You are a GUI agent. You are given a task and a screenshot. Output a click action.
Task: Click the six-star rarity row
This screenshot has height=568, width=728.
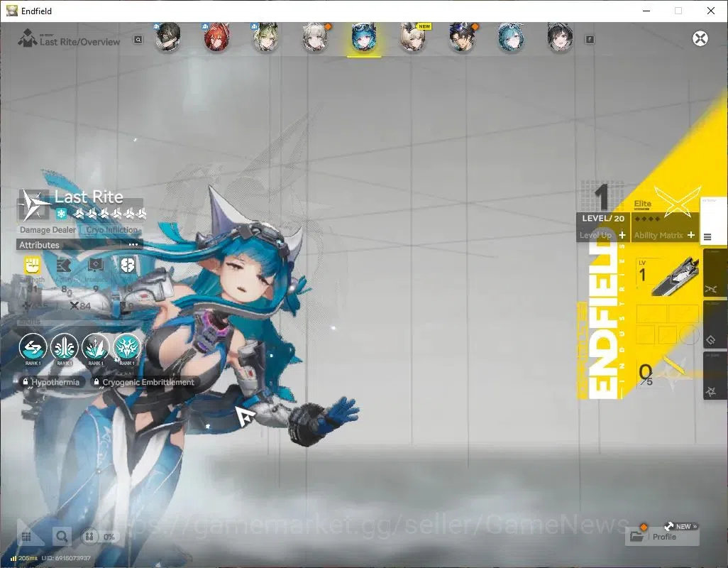click(x=111, y=213)
